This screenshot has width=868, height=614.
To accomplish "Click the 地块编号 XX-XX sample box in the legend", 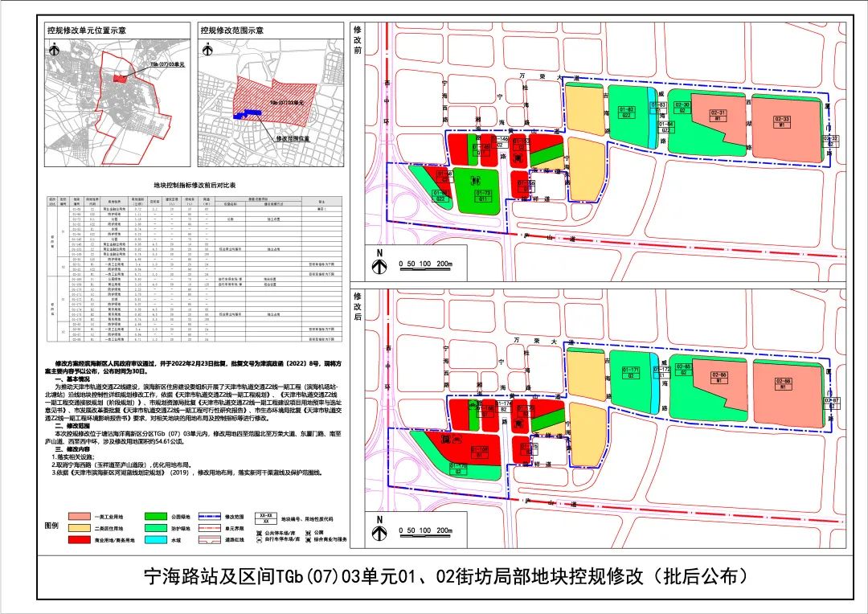I will tap(265, 519).
